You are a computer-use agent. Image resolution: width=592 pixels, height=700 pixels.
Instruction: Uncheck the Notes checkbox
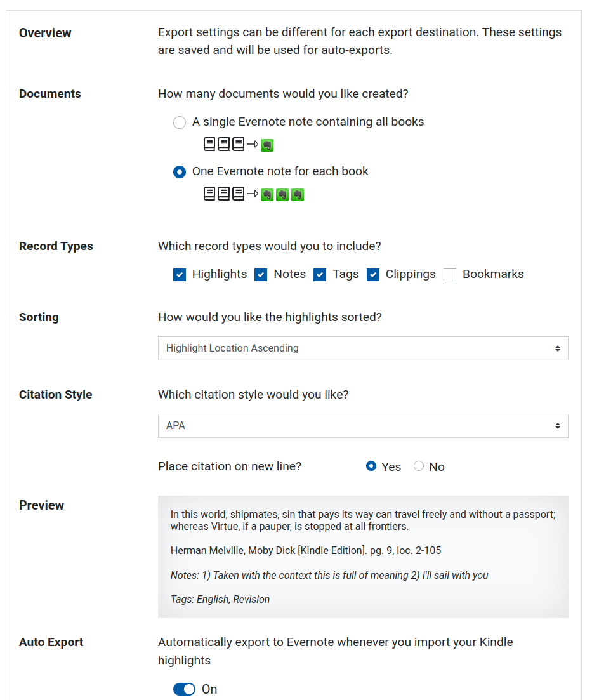[x=261, y=275]
